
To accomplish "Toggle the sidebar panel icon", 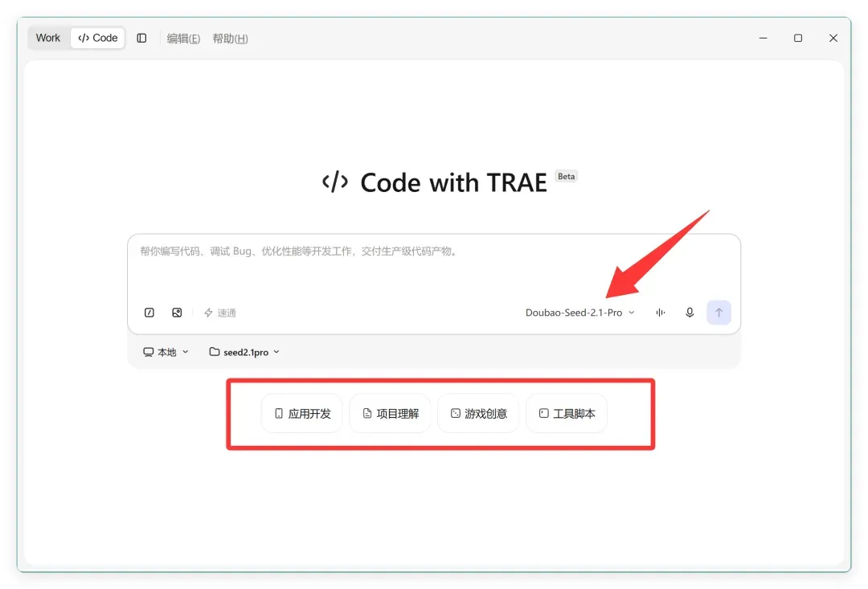I will (141, 39).
